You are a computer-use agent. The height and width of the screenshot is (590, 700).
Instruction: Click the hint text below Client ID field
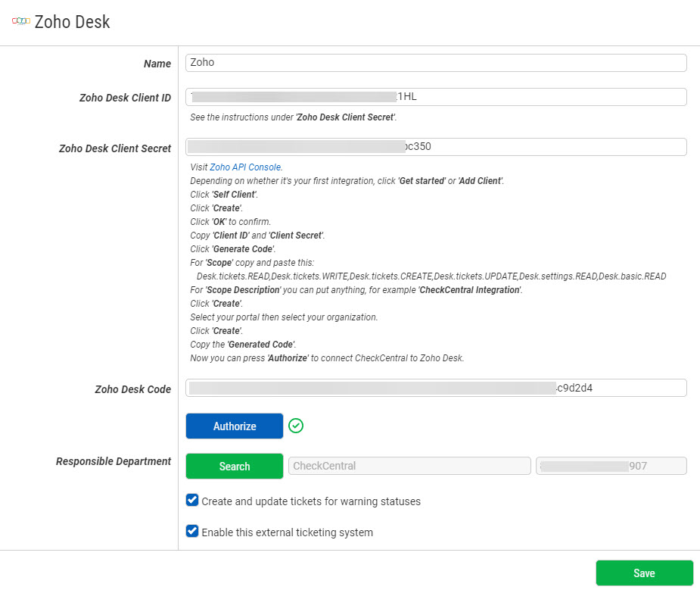pyautogui.click(x=293, y=117)
